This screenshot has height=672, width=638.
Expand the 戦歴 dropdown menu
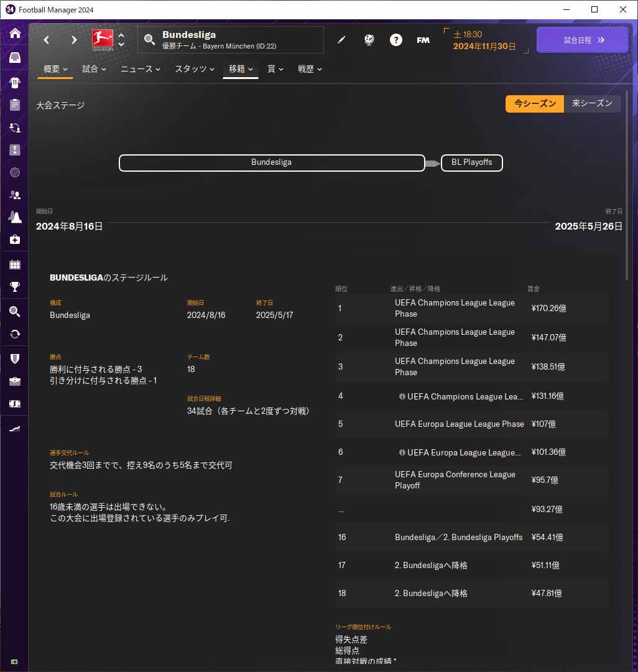point(310,69)
